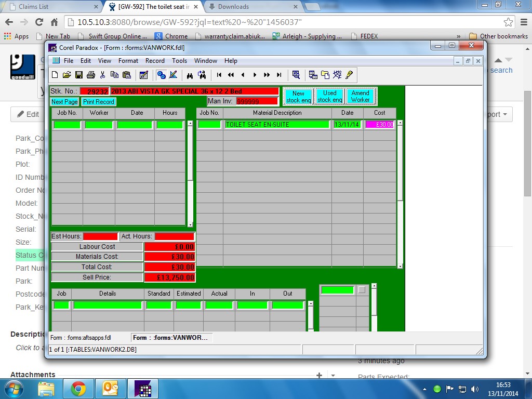The height and width of the screenshot is (399, 532).
Task: Go to the last record
Action: pos(279,75)
